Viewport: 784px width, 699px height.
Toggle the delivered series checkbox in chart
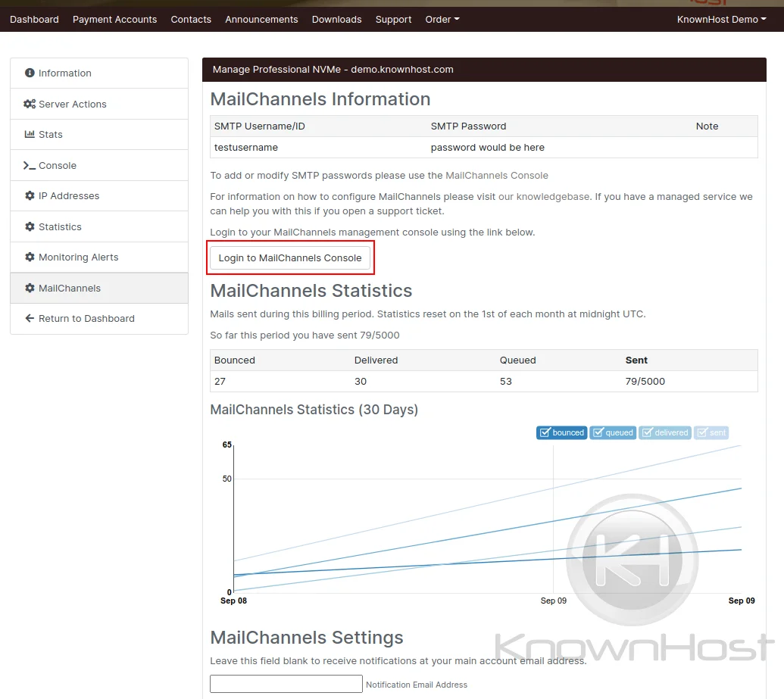click(647, 432)
